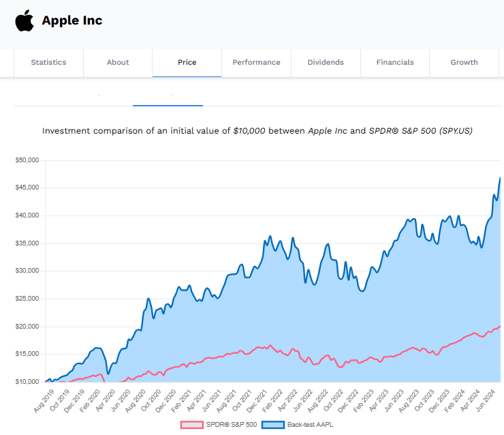Click the $50,000 y-axis label
Image resolution: width=504 pixels, height=435 pixels.
coord(27,160)
